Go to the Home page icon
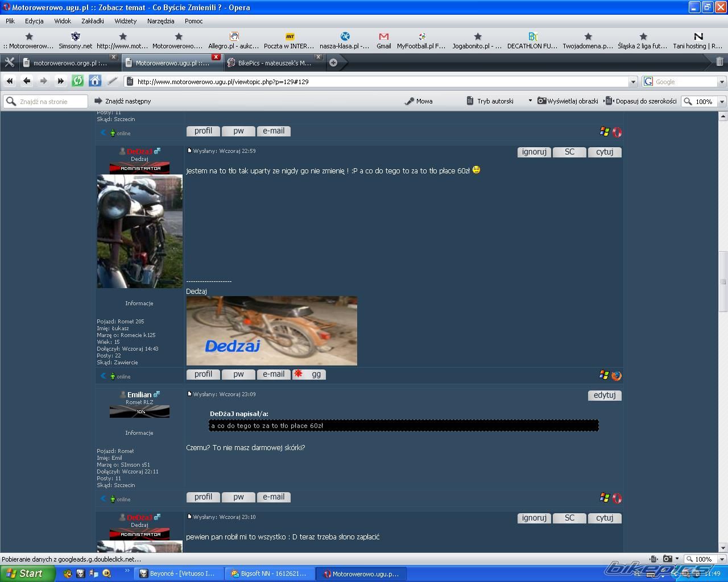728x582 pixels. coord(95,81)
